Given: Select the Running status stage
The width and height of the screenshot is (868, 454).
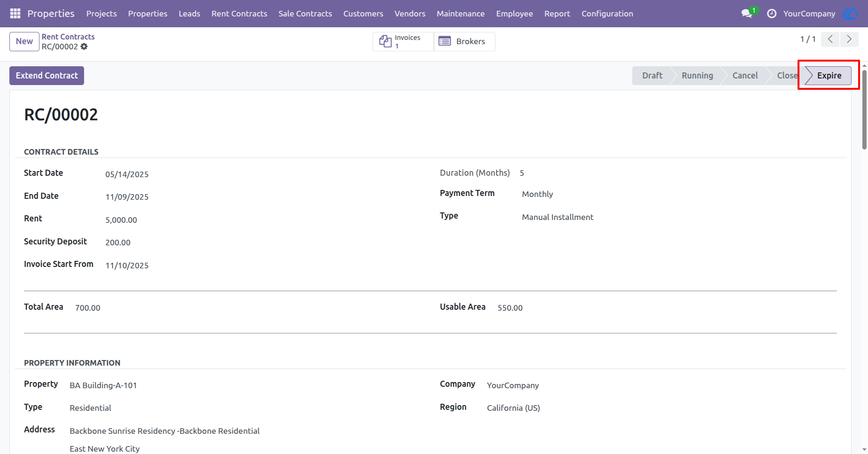Looking at the screenshot, I should point(697,76).
